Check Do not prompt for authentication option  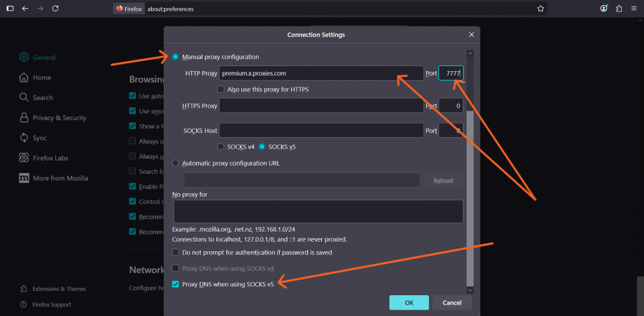point(175,252)
